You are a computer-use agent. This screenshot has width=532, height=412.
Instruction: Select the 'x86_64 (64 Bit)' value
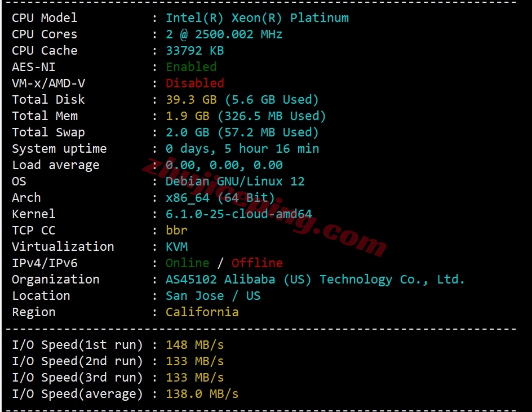[x=220, y=197]
